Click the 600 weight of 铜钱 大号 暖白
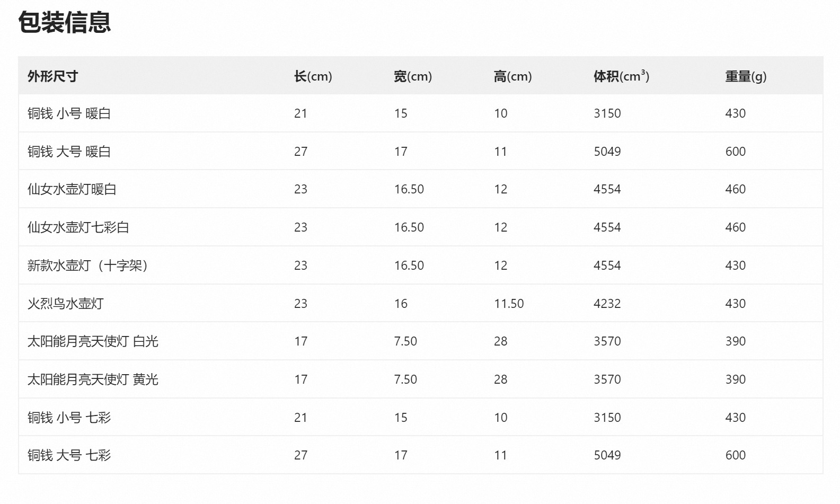840x504 pixels. 735,152
